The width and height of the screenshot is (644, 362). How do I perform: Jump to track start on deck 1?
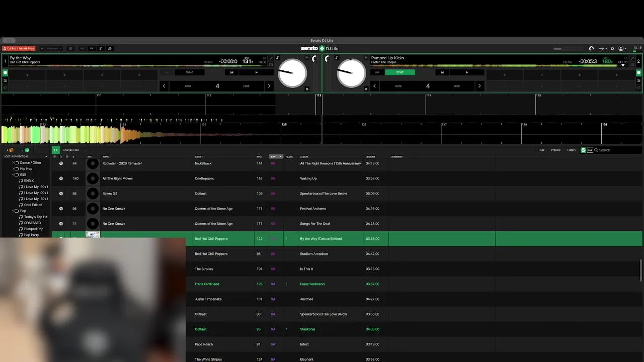(232, 72)
